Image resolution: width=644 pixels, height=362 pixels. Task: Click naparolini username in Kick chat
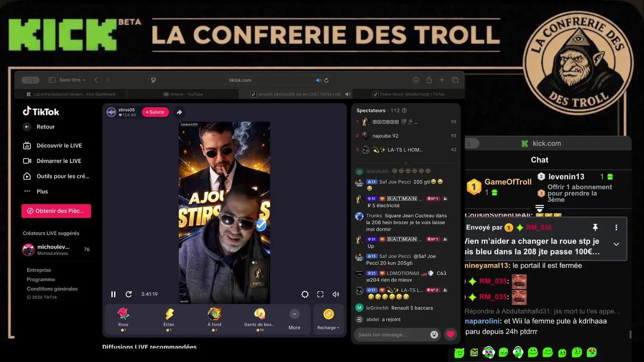pyautogui.click(x=482, y=321)
